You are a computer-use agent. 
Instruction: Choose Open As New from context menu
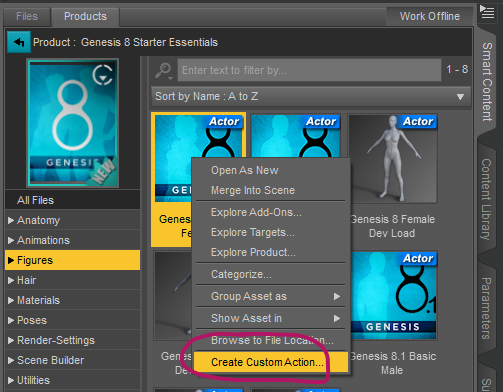[271, 170]
